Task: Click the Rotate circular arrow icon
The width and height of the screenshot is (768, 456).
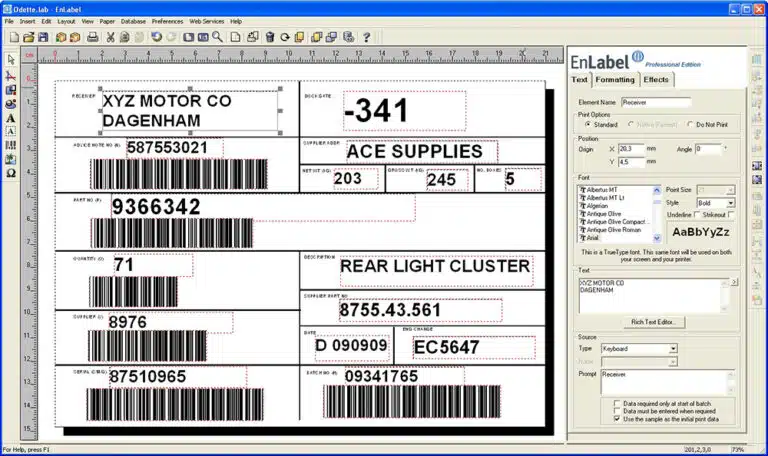Action: (x=285, y=37)
